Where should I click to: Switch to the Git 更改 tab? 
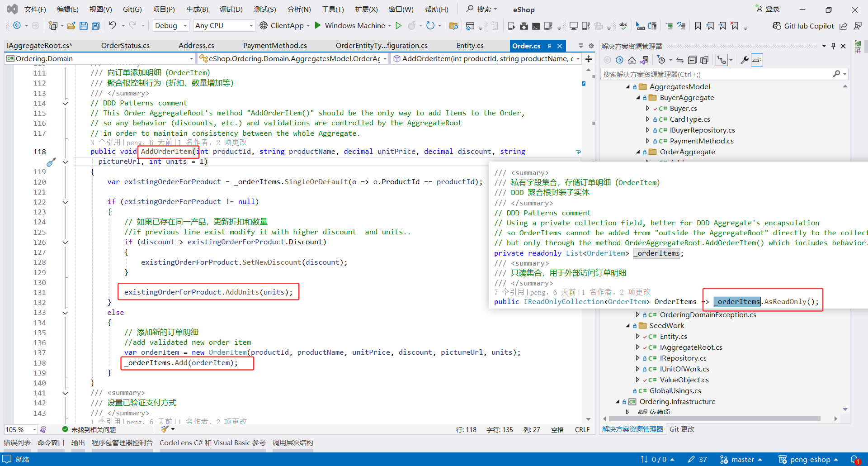coord(682,429)
